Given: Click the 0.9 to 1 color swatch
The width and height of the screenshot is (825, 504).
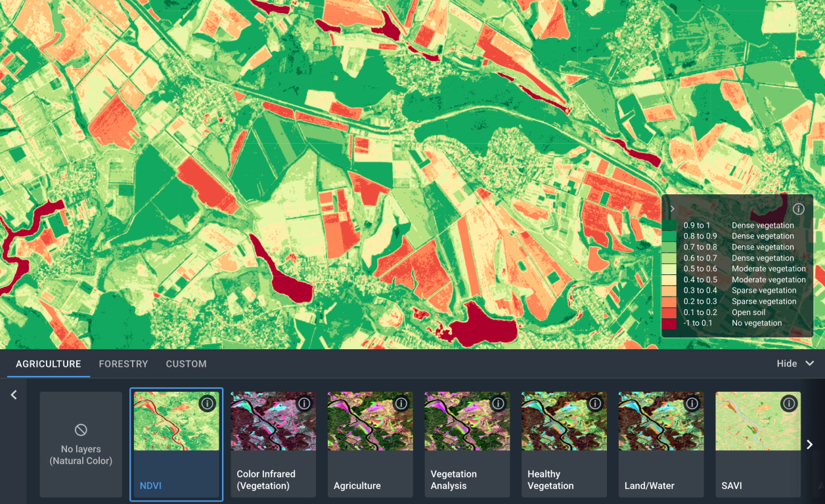Looking at the screenshot, I should (669, 225).
